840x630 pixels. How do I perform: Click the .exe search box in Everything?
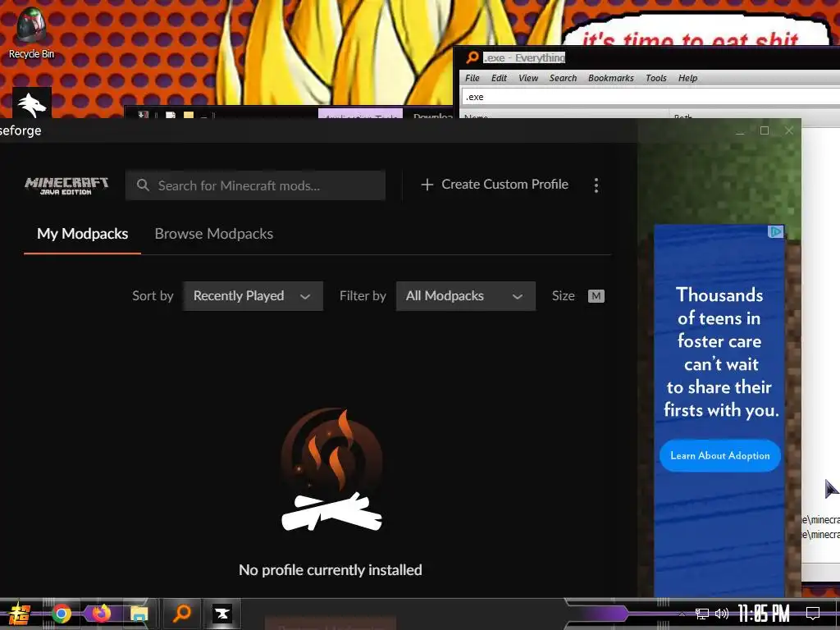coord(651,97)
